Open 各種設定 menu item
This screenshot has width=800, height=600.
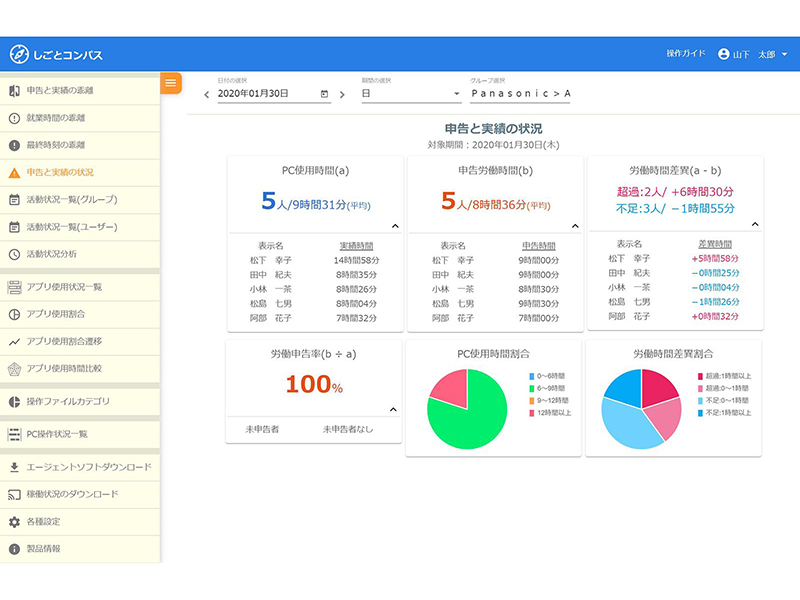pyautogui.click(x=80, y=522)
